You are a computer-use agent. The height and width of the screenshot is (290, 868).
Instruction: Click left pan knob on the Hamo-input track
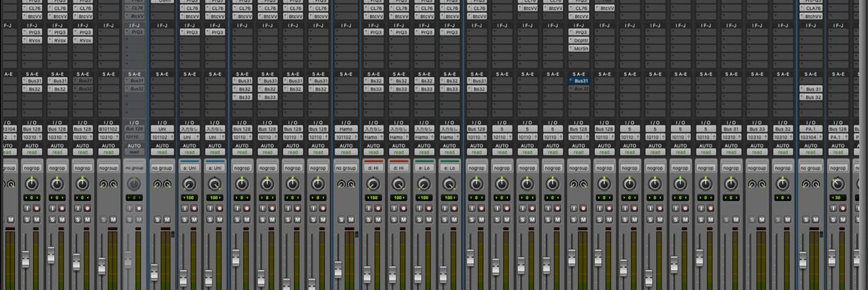point(340,184)
